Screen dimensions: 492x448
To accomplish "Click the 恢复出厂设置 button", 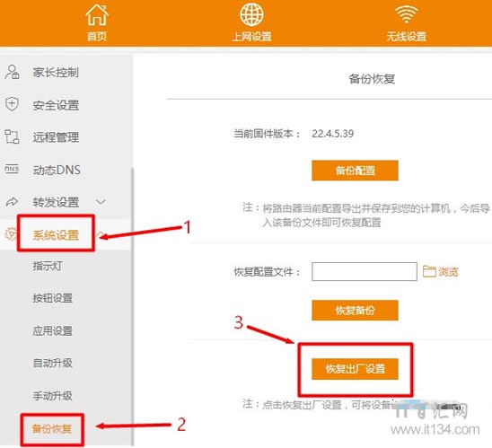I will (x=355, y=369).
